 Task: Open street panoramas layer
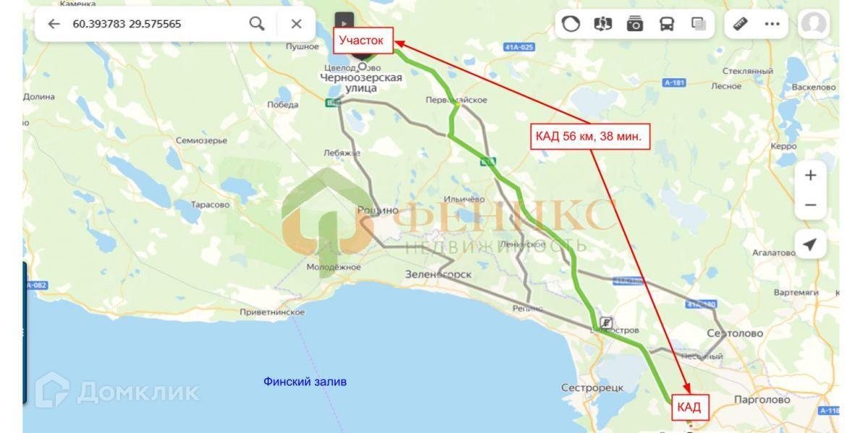(x=603, y=24)
